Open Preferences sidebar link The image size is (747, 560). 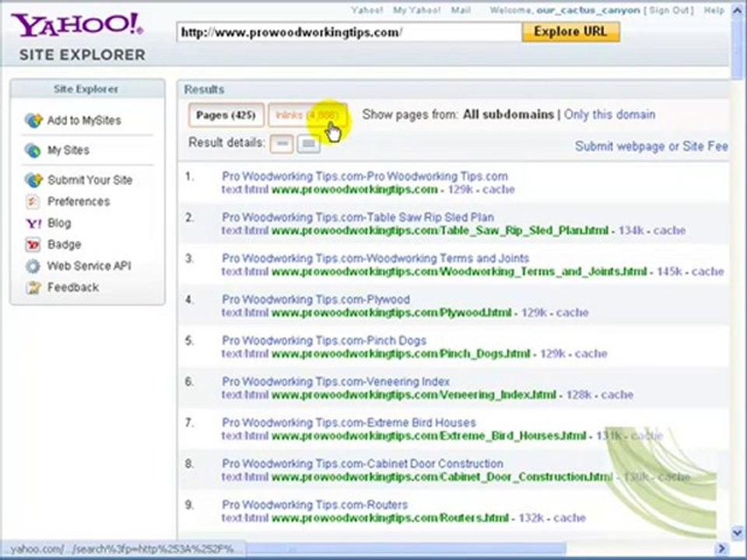click(79, 201)
